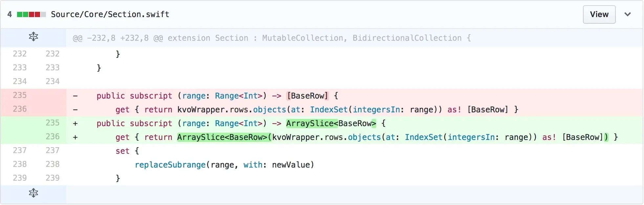
Task: Click line number 237 in the left column
Action: pyautogui.click(x=20, y=150)
